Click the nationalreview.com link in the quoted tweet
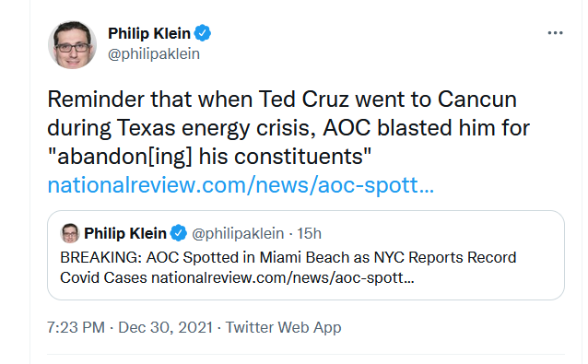Viewport: 588px width, 364px height. pos(283,277)
